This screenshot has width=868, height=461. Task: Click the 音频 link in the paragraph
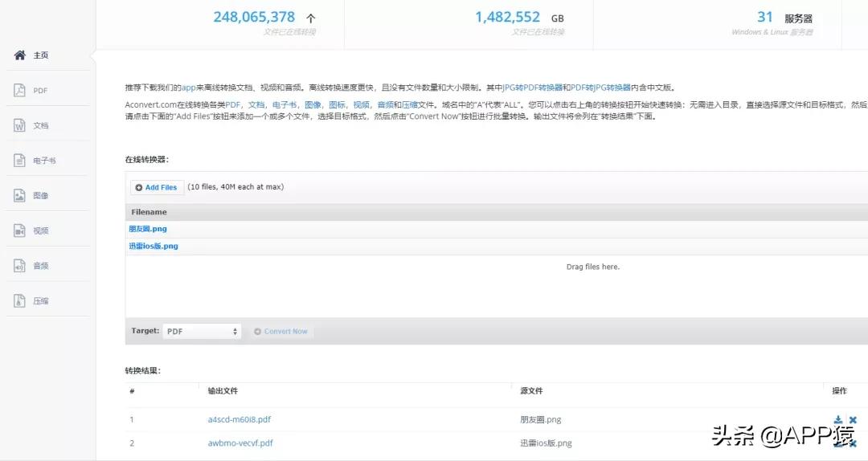point(386,104)
